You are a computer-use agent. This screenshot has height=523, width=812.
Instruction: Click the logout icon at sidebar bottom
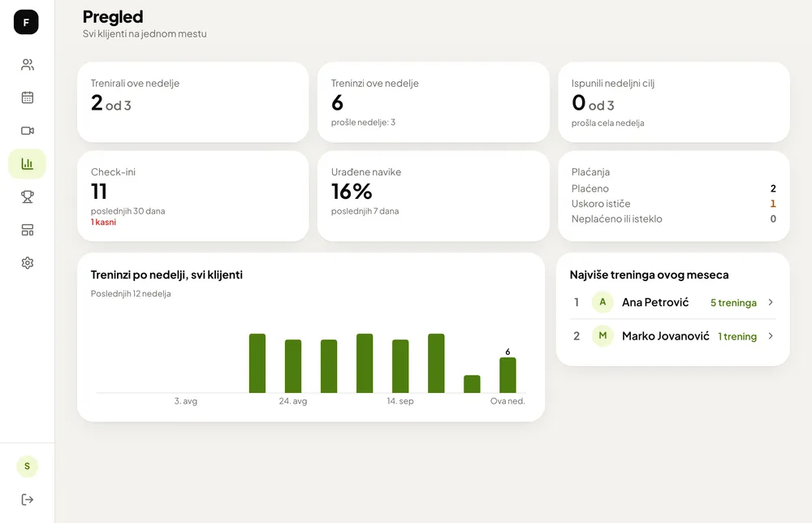(x=28, y=499)
